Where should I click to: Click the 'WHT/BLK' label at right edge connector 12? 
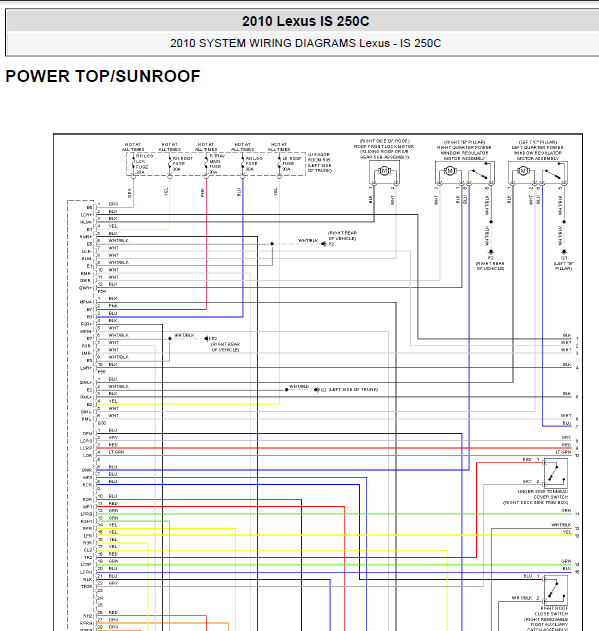click(x=561, y=525)
